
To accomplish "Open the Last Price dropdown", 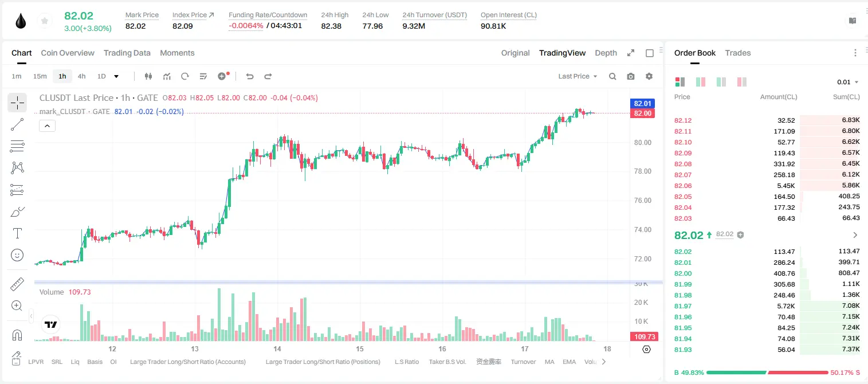I will tap(578, 76).
